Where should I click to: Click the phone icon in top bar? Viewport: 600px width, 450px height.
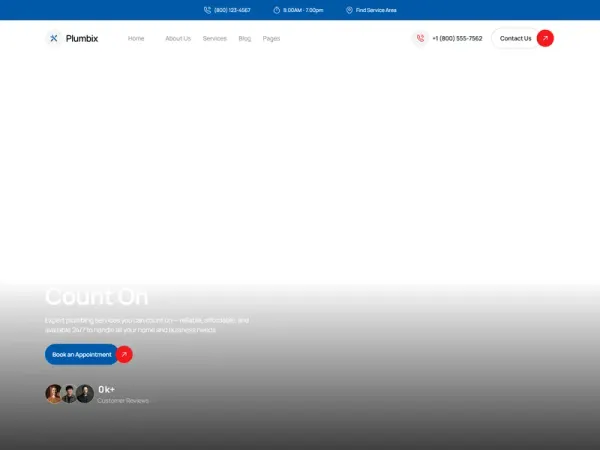207,10
